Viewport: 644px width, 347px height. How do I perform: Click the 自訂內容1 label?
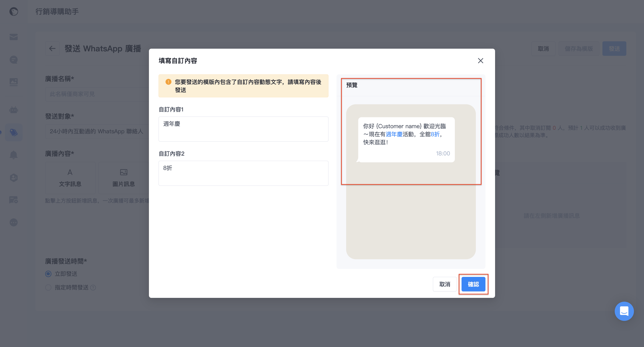[171, 109]
